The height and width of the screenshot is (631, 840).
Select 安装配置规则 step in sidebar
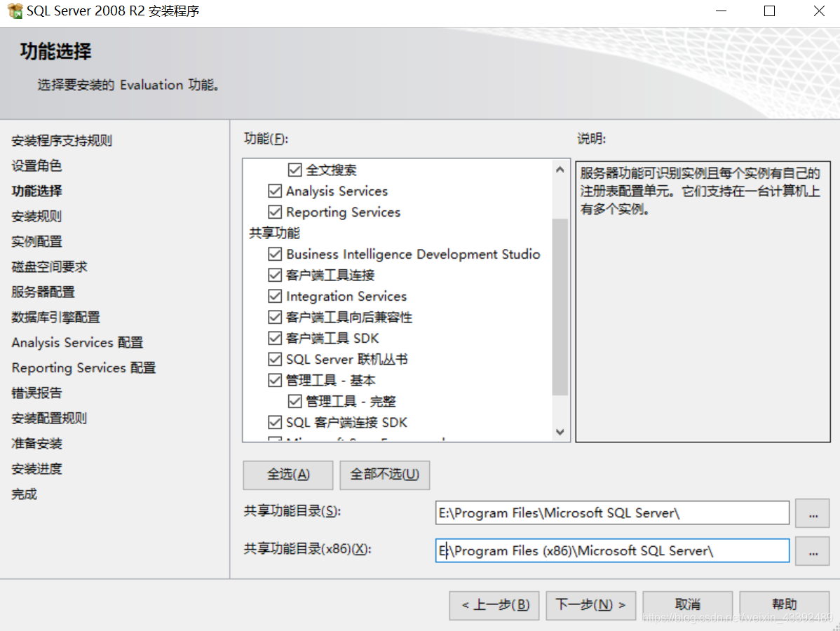click(x=49, y=419)
